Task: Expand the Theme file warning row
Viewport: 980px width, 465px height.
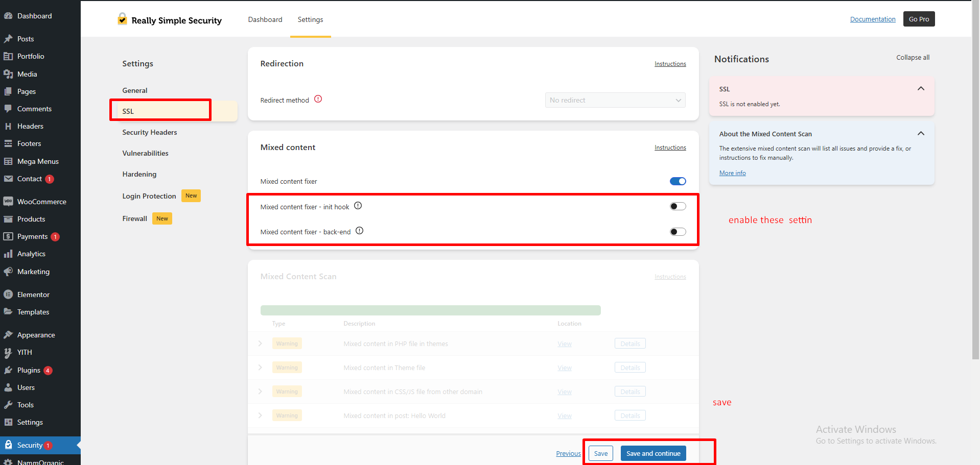Action: click(260, 368)
